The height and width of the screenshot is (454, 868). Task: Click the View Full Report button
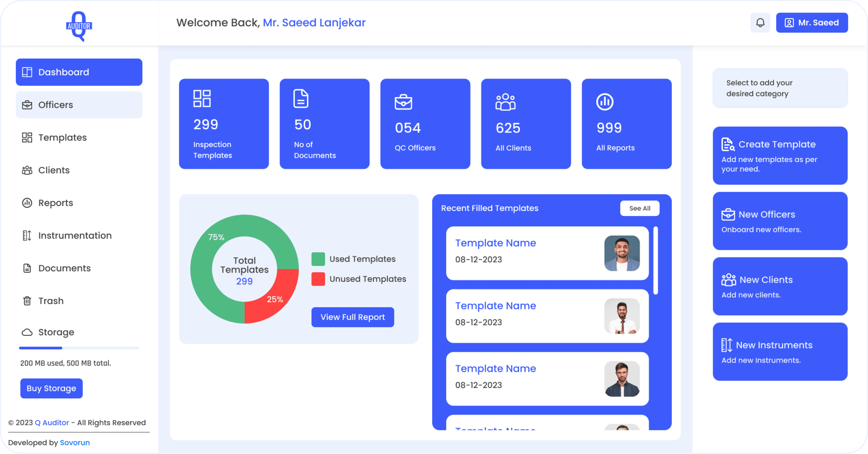(353, 317)
